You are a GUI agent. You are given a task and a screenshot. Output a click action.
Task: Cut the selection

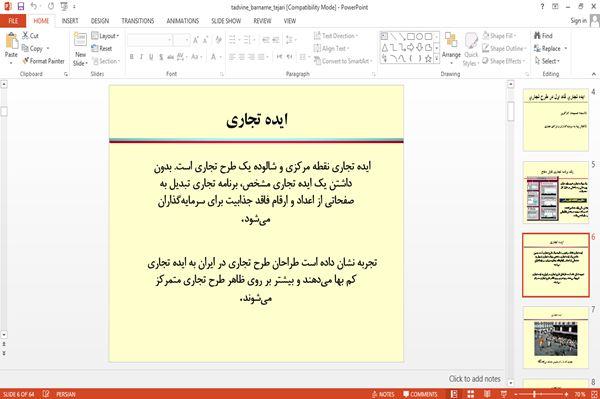coord(31,36)
